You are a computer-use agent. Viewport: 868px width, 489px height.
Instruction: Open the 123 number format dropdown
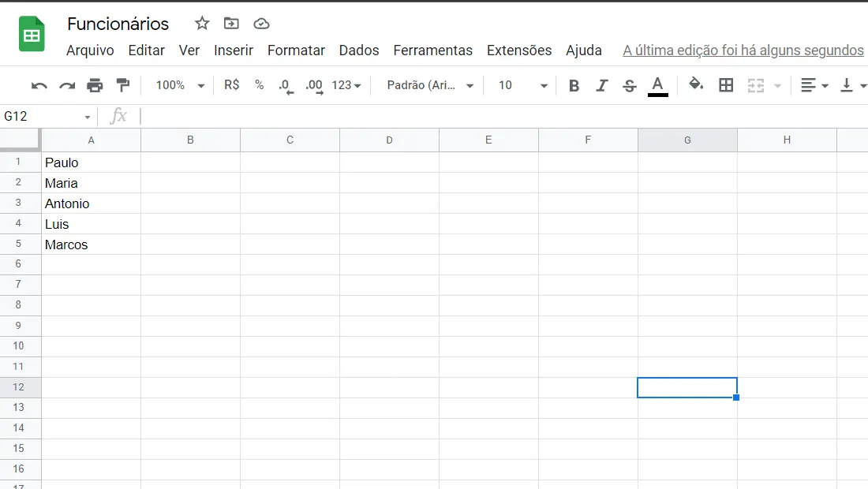click(346, 85)
